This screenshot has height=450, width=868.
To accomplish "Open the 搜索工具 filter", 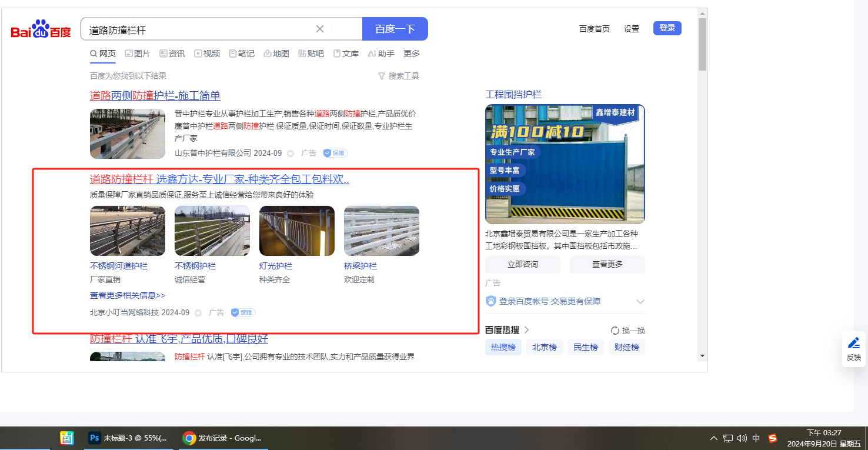I will click(x=399, y=76).
